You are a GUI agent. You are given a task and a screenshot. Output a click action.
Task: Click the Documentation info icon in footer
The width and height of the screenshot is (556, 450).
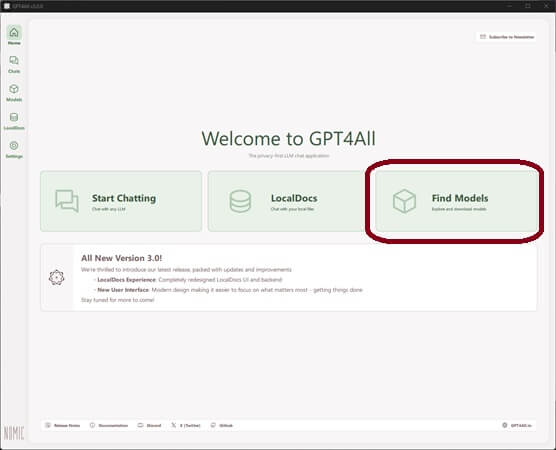click(92, 425)
